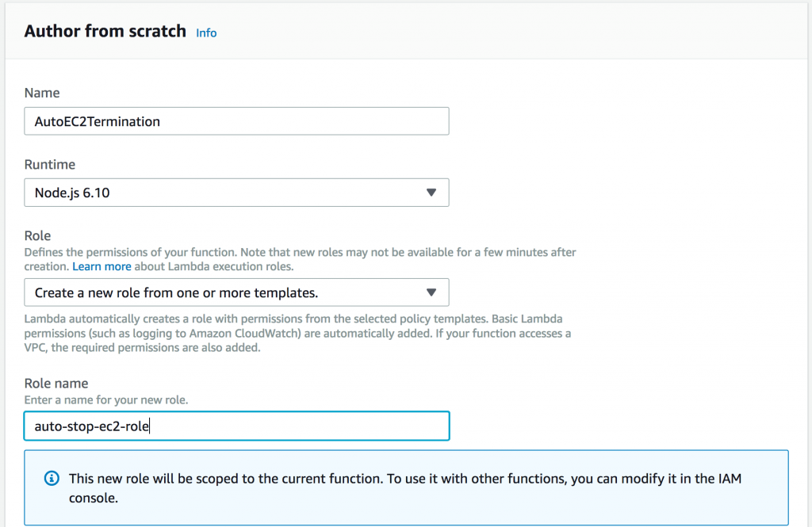
Task: Click the Runtime field label
Action: 50,165
